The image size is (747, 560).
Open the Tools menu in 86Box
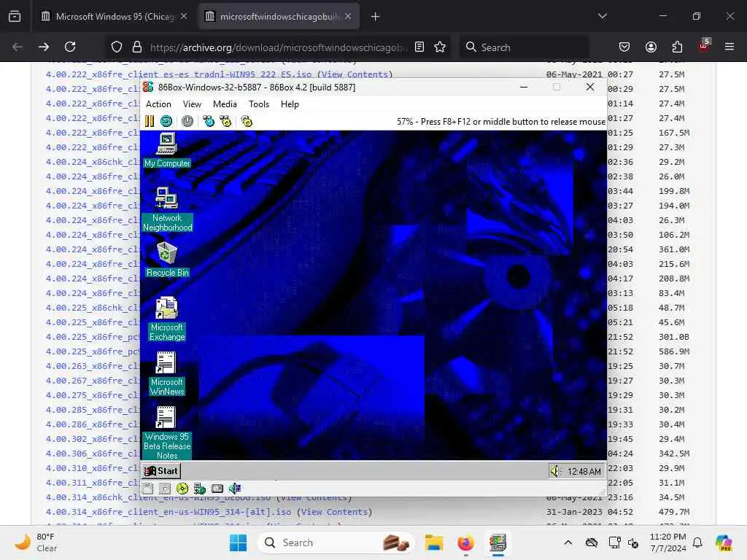pyautogui.click(x=259, y=104)
